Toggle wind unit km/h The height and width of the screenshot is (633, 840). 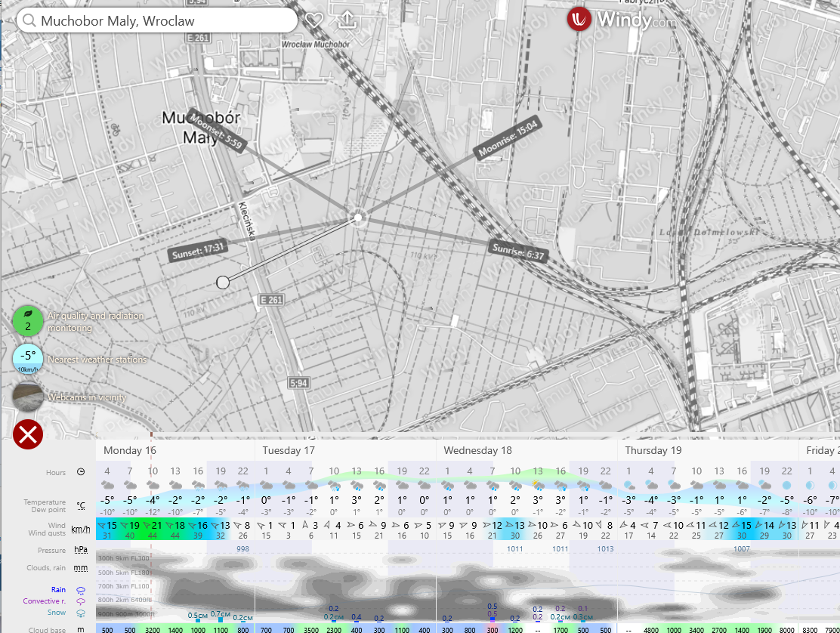point(80,529)
